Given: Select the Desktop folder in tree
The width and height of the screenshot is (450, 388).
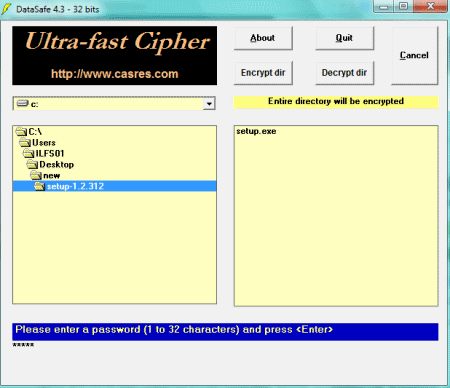Looking at the screenshot, I should pyautogui.click(x=56, y=165).
